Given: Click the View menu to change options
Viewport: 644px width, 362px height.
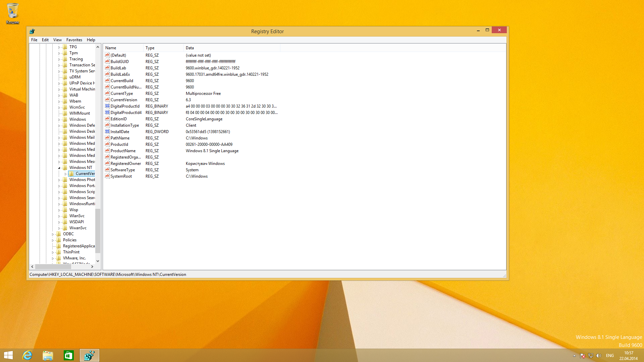Looking at the screenshot, I should [x=57, y=40].
